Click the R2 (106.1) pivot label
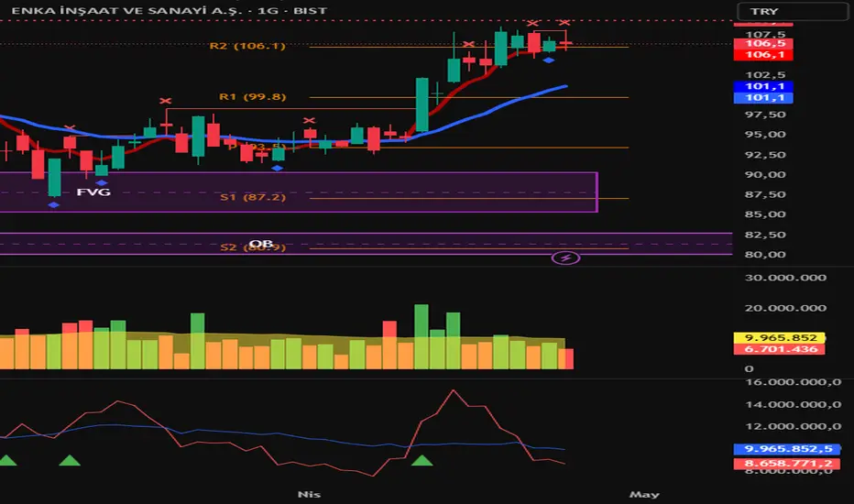 pyautogui.click(x=247, y=46)
